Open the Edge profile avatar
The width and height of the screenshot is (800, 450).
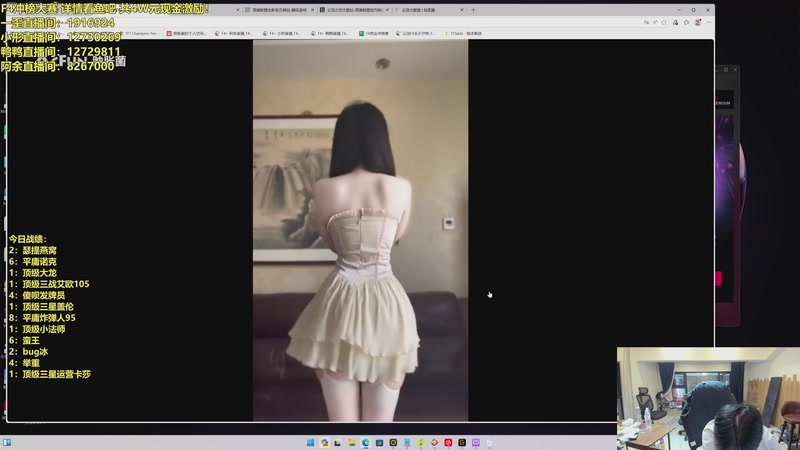pos(697,22)
